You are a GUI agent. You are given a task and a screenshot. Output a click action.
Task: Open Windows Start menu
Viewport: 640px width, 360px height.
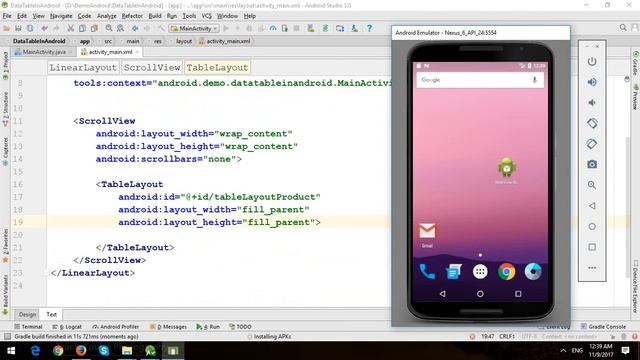(x=11, y=351)
